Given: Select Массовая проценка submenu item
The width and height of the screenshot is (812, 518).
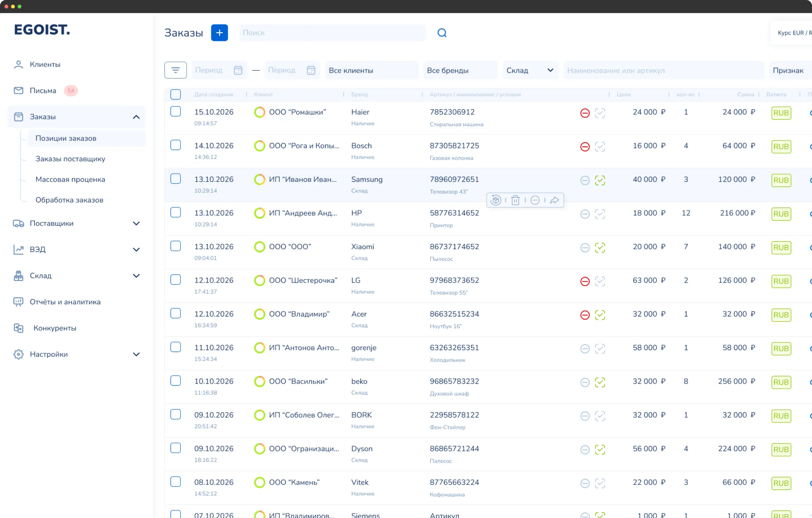Looking at the screenshot, I should pos(70,179).
